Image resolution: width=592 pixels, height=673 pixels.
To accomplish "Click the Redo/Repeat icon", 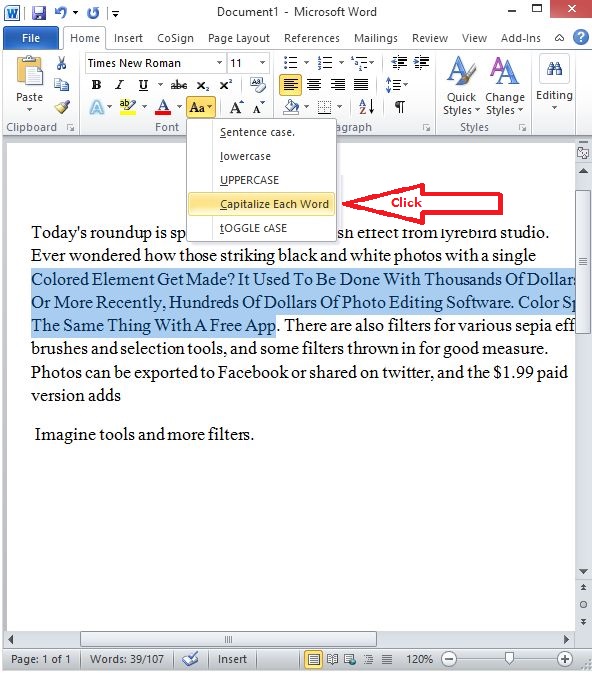I will pos(93,13).
